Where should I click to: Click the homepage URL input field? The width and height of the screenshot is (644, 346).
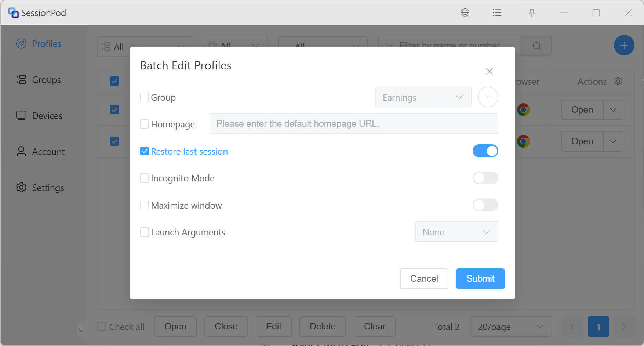tap(354, 124)
